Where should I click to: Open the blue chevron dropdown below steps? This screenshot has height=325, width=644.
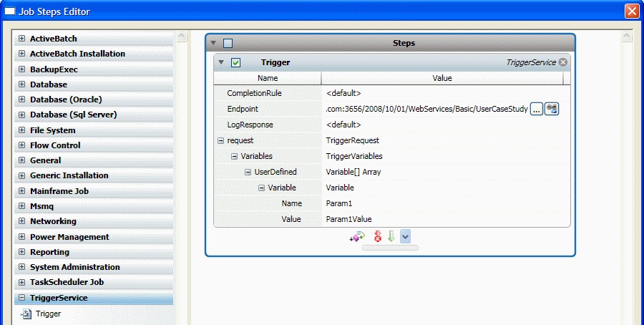405,236
